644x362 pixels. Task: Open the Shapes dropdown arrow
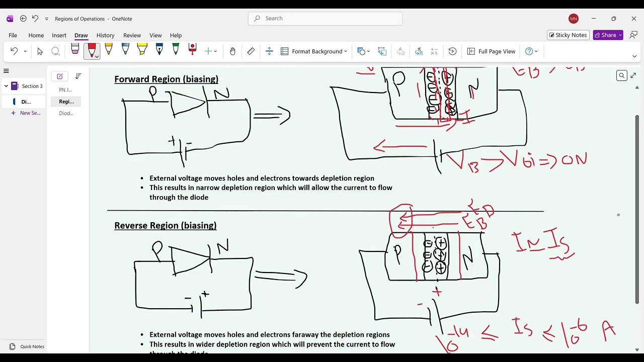tap(368, 51)
